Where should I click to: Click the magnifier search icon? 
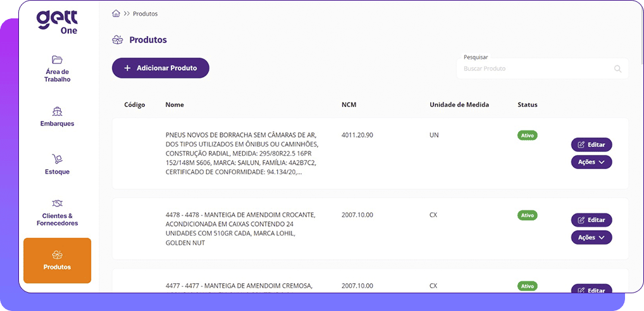pos(617,68)
